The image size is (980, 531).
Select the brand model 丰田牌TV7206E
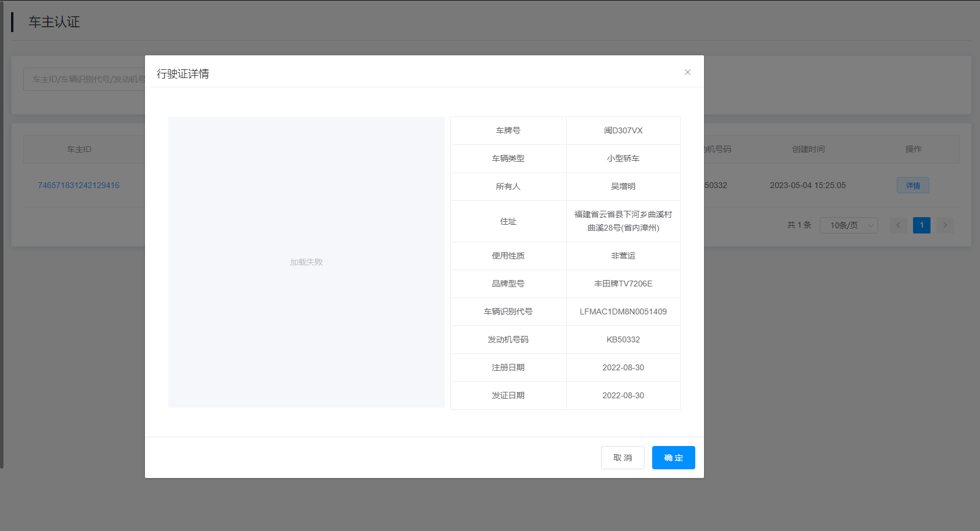(623, 284)
